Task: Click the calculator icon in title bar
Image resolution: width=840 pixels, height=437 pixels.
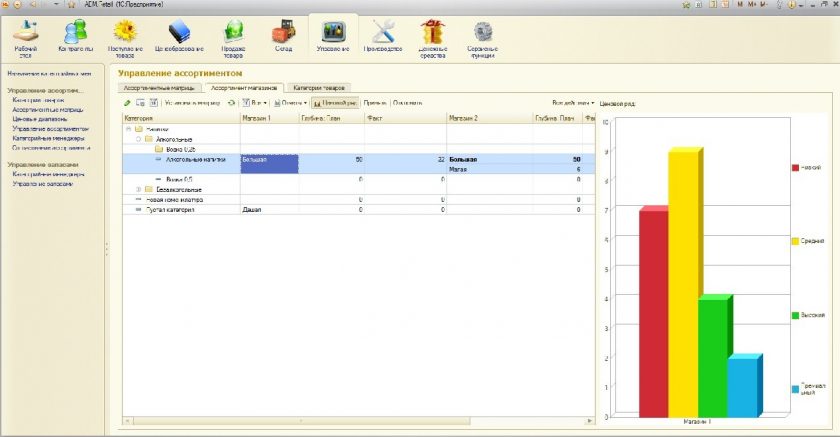Action: click(713, 4)
